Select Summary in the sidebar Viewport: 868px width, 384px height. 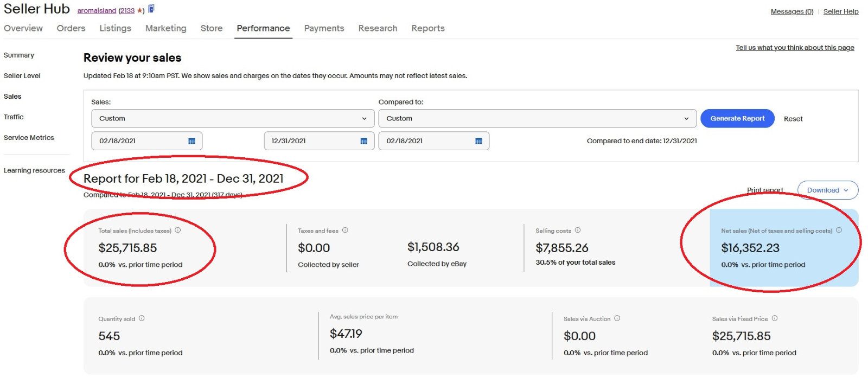click(19, 55)
